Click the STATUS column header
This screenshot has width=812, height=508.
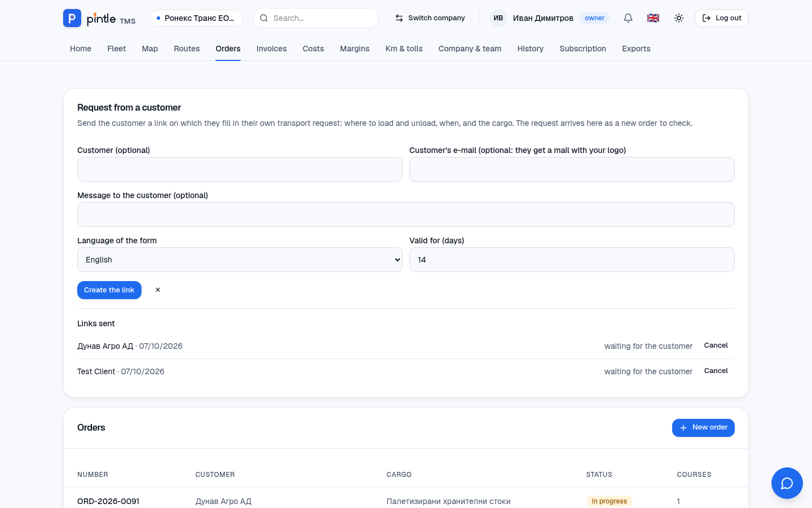click(x=599, y=475)
